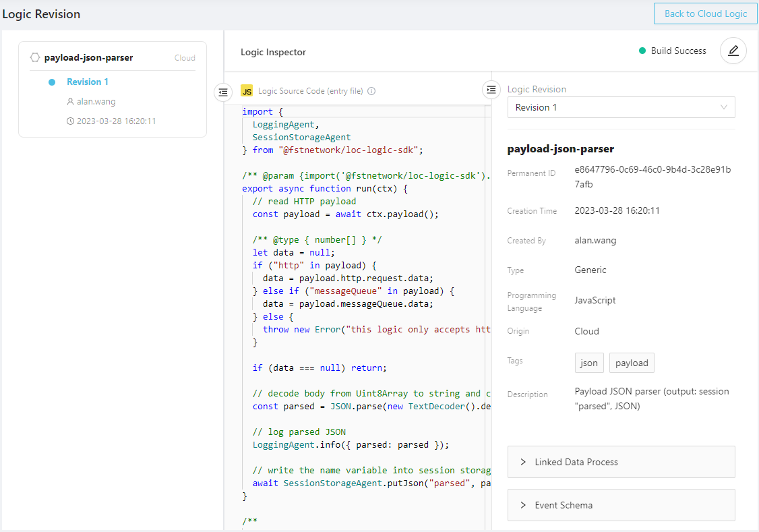Select Revision 1 in the revision list
This screenshot has height=532, width=759.
pos(88,82)
